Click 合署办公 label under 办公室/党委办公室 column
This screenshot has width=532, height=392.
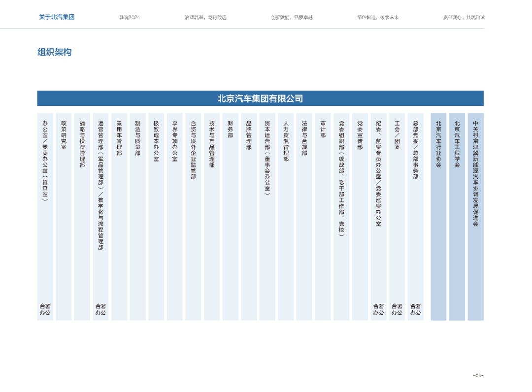click(x=45, y=309)
